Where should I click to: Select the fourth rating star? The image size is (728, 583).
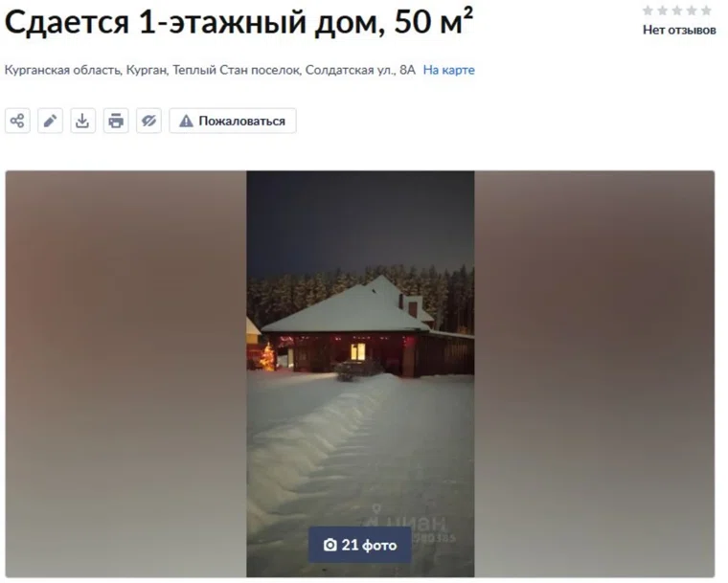(x=692, y=11)
